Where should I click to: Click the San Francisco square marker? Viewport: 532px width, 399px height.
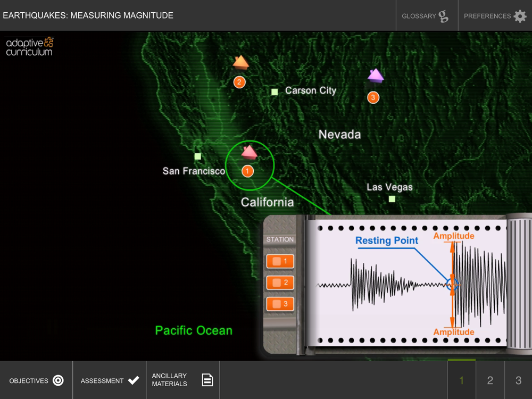click(x=198, y=156)
